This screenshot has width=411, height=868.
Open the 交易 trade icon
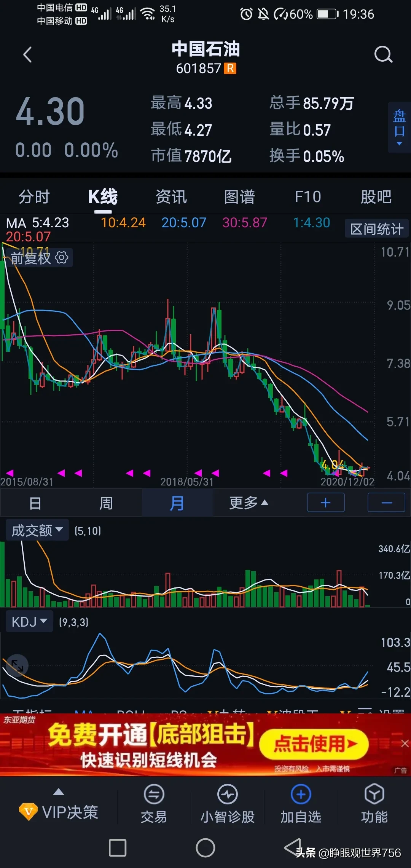[x=154, y=794]
